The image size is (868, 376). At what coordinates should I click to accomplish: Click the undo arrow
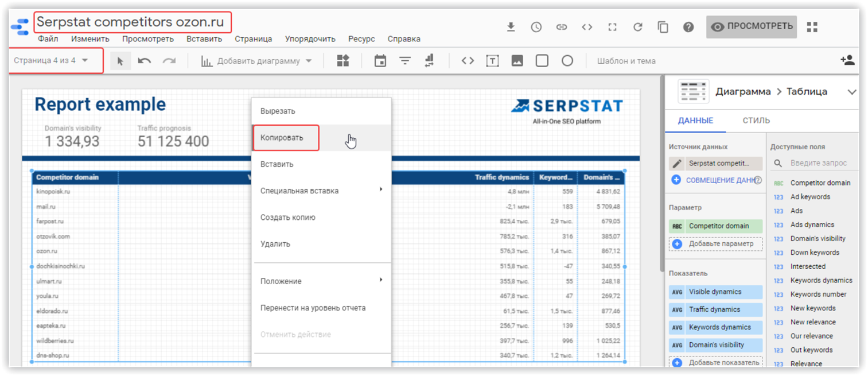144,61
